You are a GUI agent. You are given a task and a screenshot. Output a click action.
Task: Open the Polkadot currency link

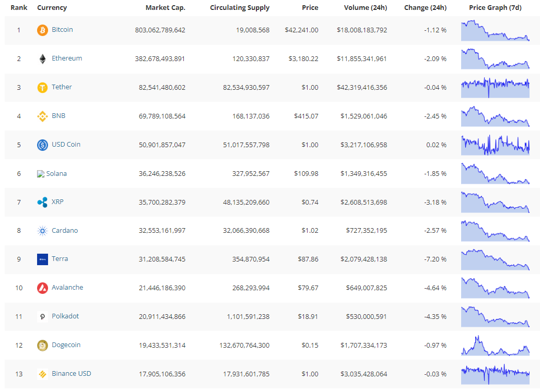pyautogui.click(x=65, y=316)
